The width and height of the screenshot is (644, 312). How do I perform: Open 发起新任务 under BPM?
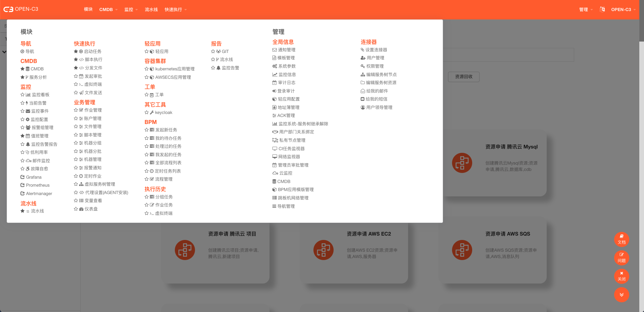pos(166,130)
